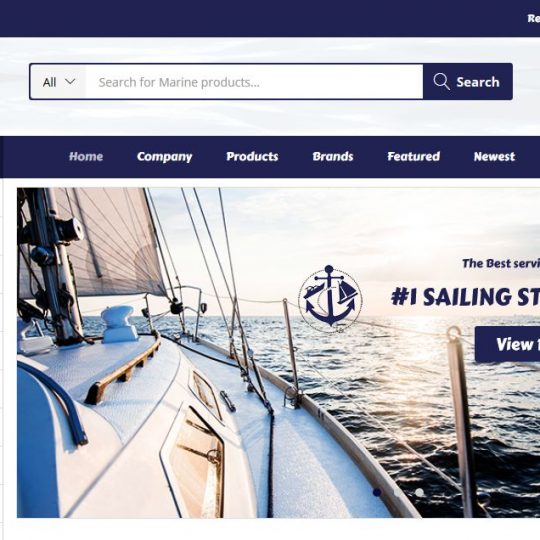Select the first blue carousel dot
This screenshot has width=540, height=540.
click(377, 492)
